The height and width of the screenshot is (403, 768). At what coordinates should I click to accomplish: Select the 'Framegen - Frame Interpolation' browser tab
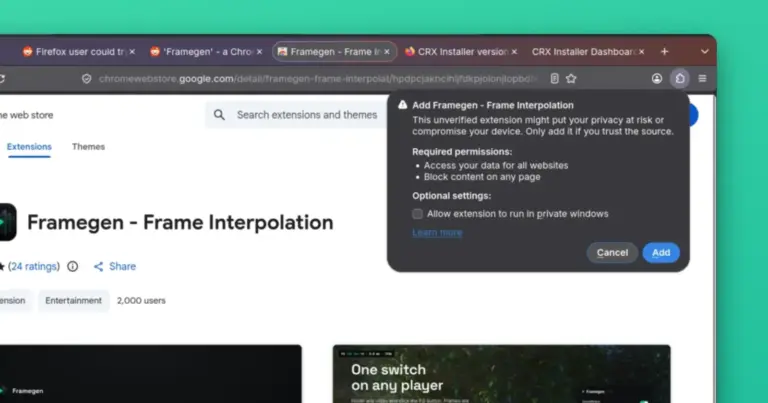click(x=334, y=51)
